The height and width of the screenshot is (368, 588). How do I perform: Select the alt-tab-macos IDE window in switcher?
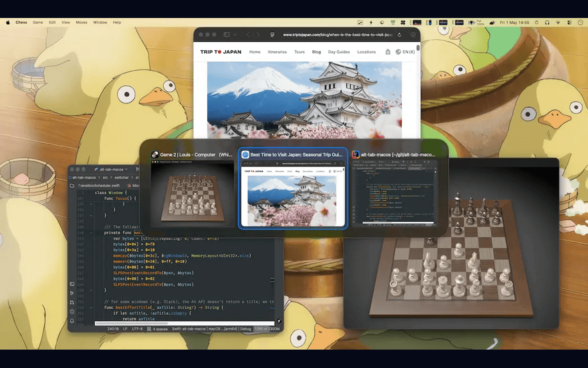tap(394, 188)
